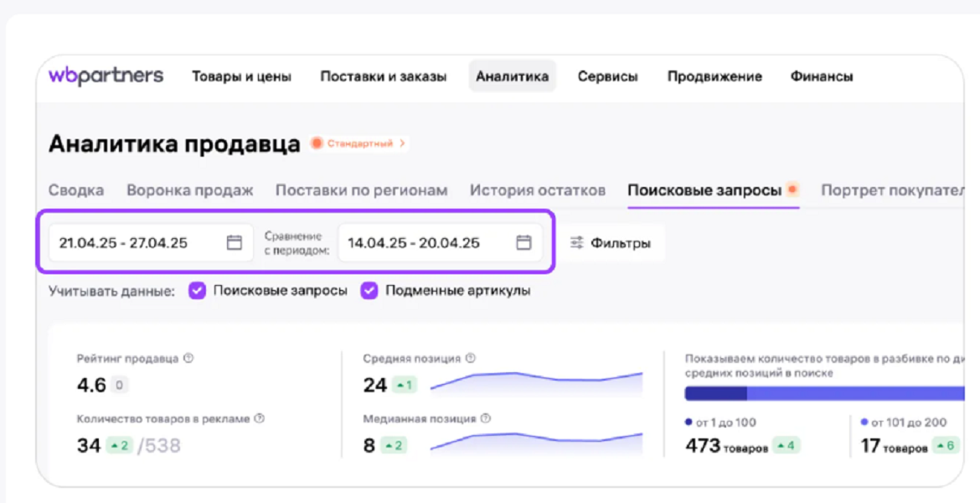Screen dimensions: 980x503
Task: Open the Аналитика menu
Action: pos(512,76)
